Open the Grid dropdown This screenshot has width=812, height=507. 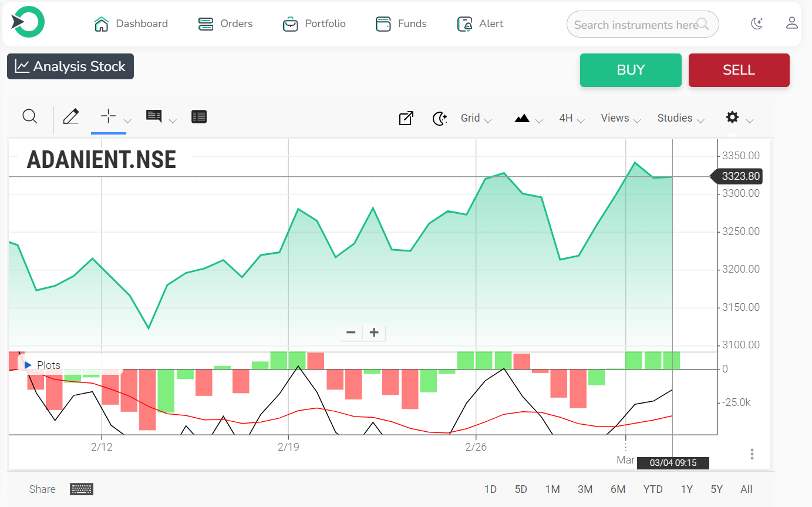point(476,118)
